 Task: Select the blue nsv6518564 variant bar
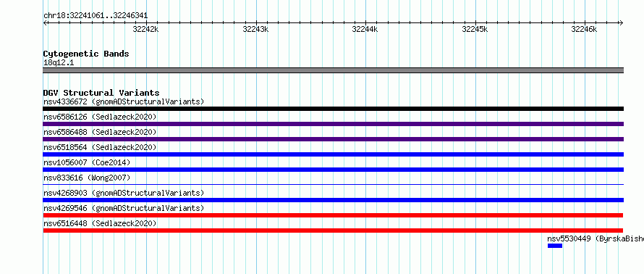click(333, 154)
